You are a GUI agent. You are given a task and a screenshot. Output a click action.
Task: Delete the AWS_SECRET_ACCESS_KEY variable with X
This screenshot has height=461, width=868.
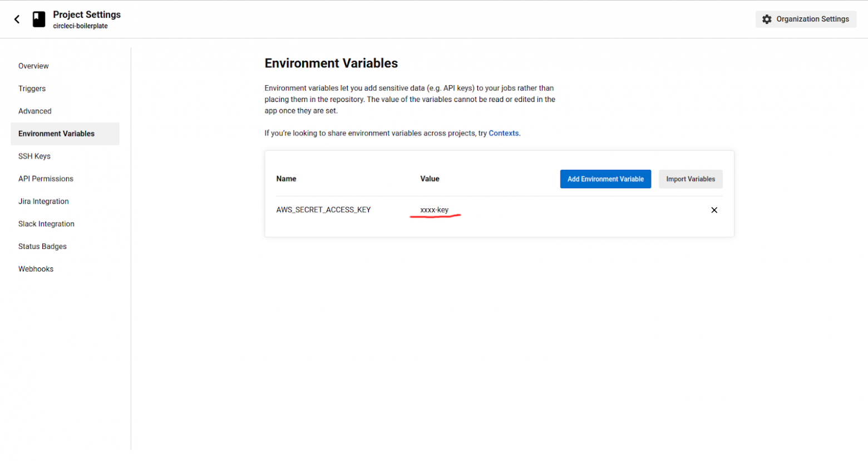[714, 210]
